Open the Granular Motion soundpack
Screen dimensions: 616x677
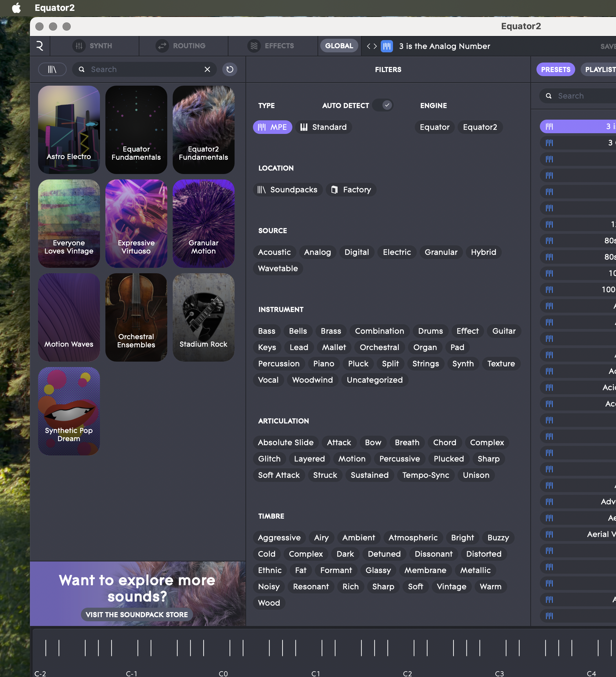tap(204, 223)
